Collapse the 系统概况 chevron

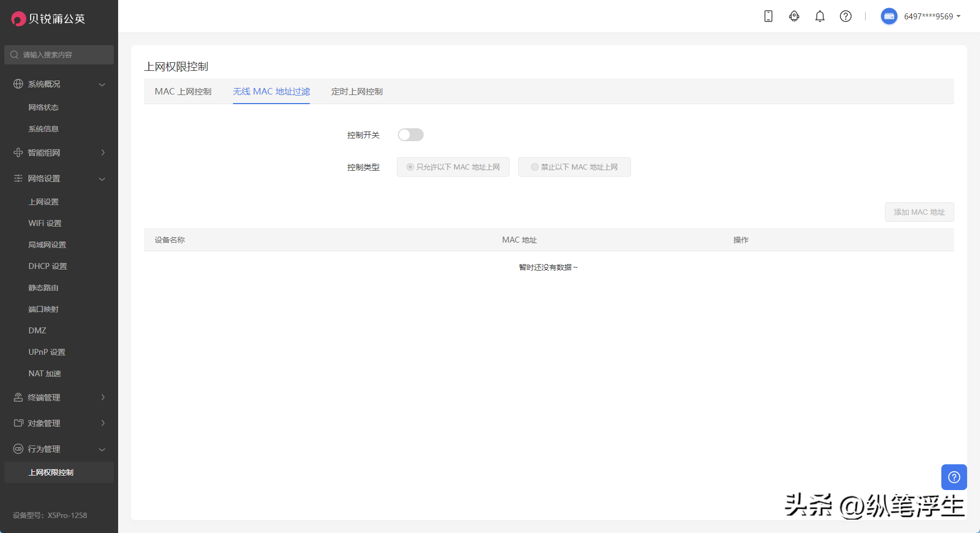click(102, 84)
